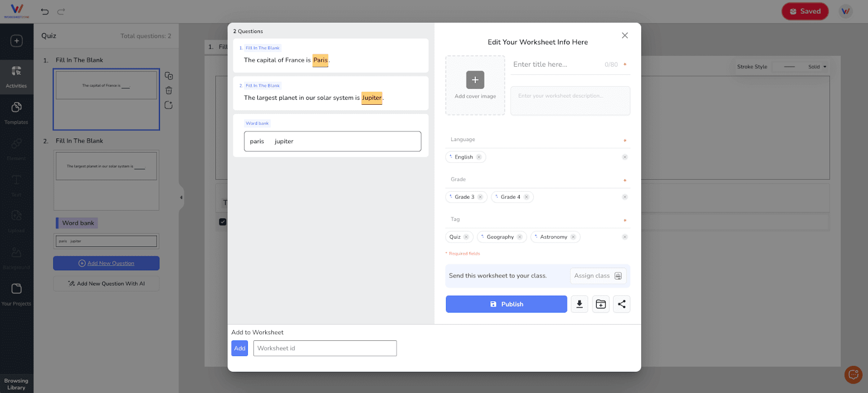Open the Stroke Style Solid dropdown

coord(817,67)
